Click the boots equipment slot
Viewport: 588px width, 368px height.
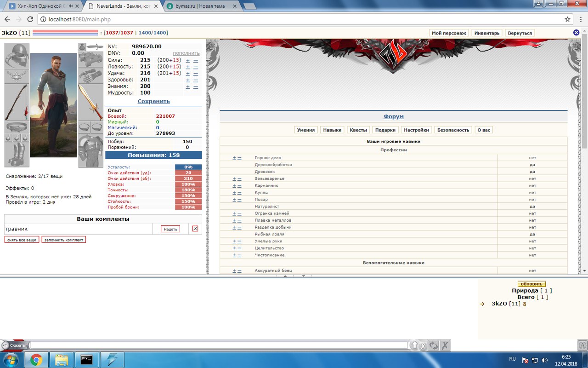coord(17,155)
